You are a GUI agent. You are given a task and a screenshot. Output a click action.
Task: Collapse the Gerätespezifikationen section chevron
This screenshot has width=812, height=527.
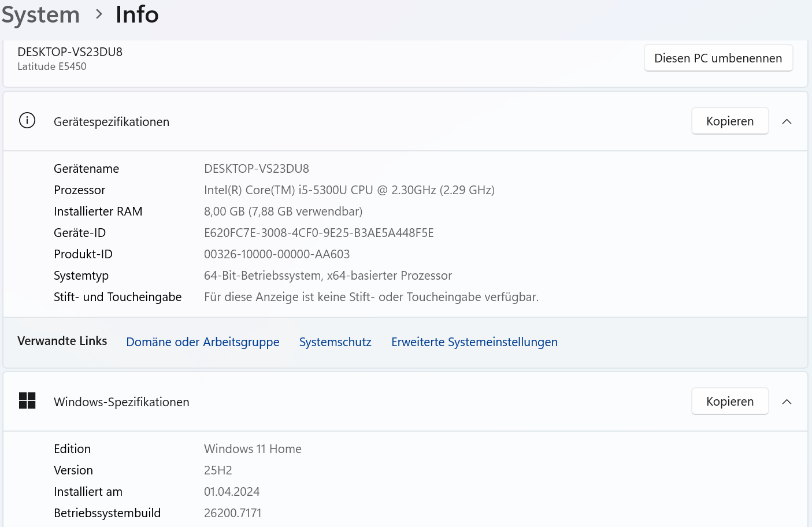[x=787, y=121]
